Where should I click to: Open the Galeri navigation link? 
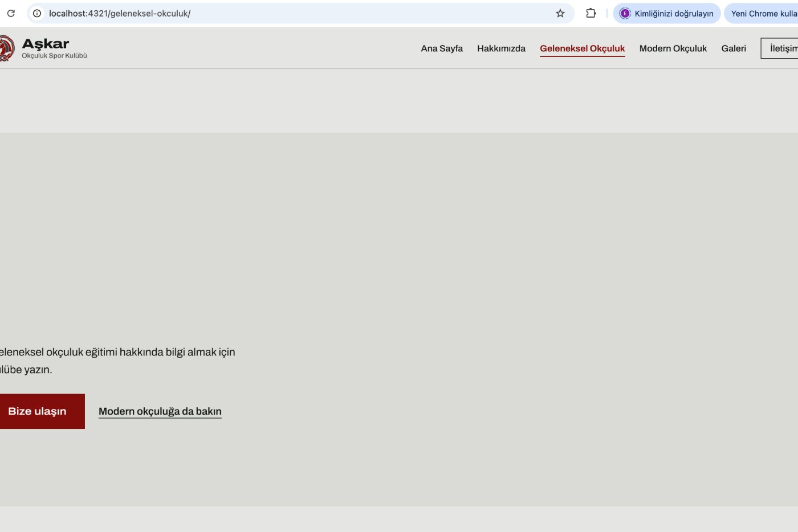coord(734,48)
